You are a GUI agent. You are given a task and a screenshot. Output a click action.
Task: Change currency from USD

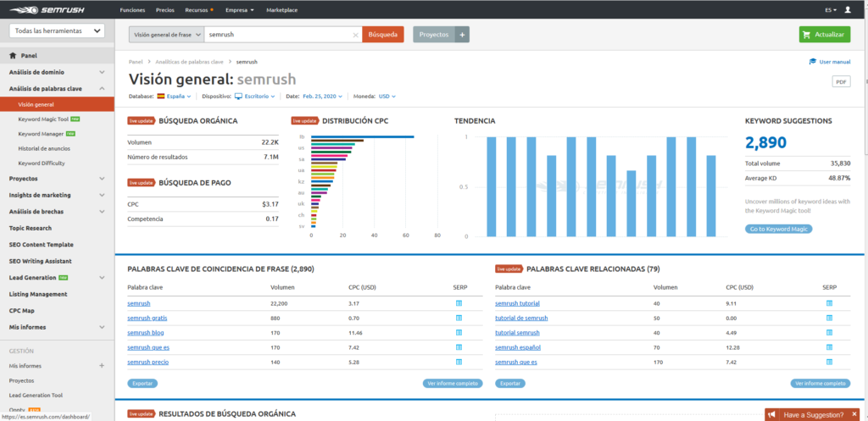tap(387, 97)
